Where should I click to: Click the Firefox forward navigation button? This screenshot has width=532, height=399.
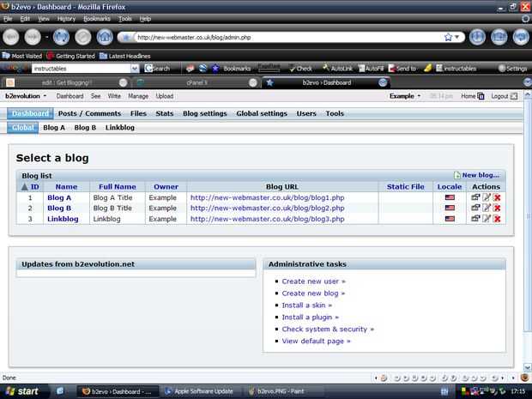33,37
